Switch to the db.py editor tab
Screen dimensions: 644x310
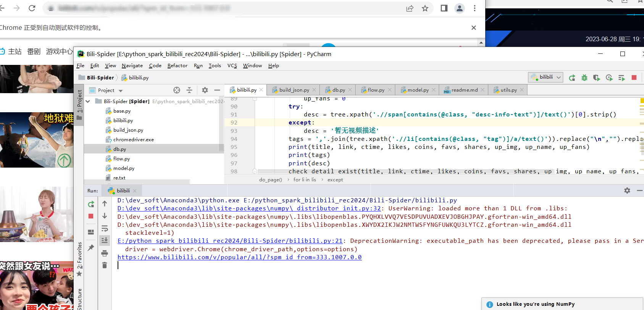point(338,90)
